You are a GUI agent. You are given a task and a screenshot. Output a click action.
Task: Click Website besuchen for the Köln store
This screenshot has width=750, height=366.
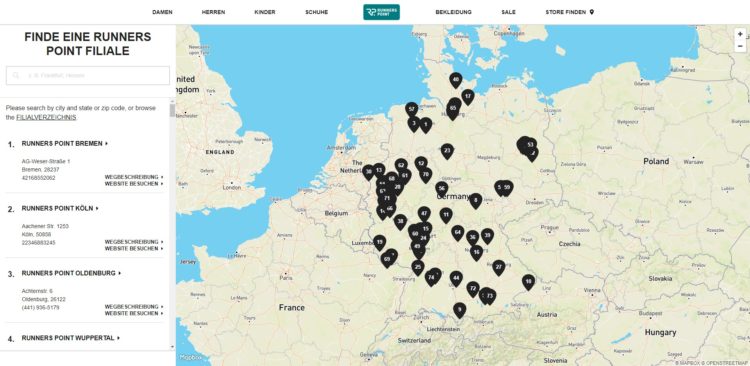click(134, 249)
